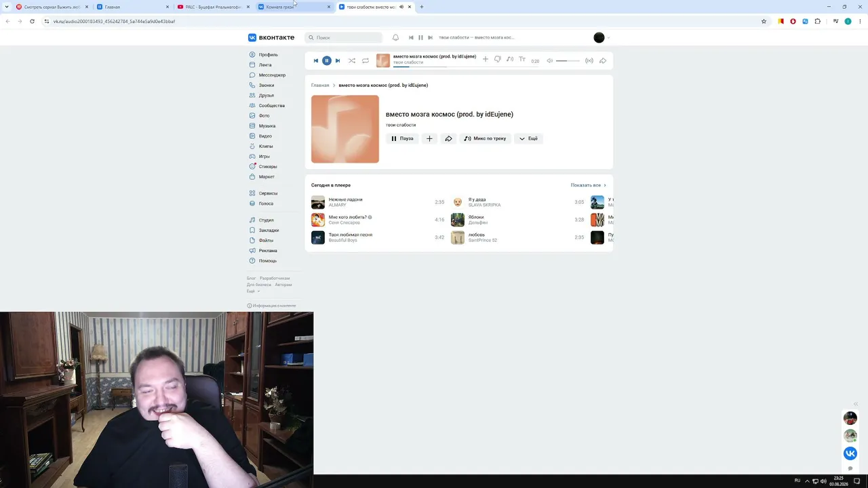Image resolution: width=868 pixels, height=488 pixels.
Task: Reload the page with the refresh button
Action: 32,21
